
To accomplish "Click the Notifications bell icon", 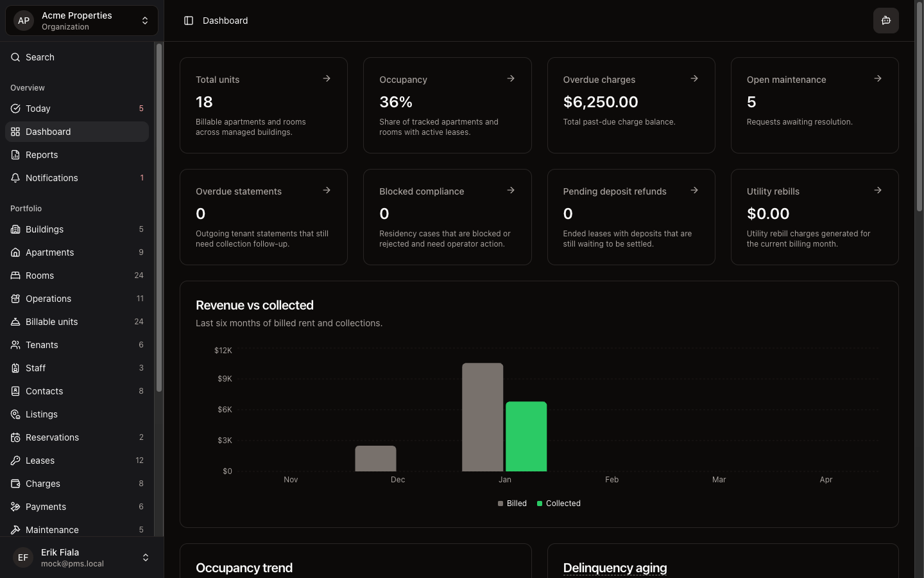I will click(15, 178).
